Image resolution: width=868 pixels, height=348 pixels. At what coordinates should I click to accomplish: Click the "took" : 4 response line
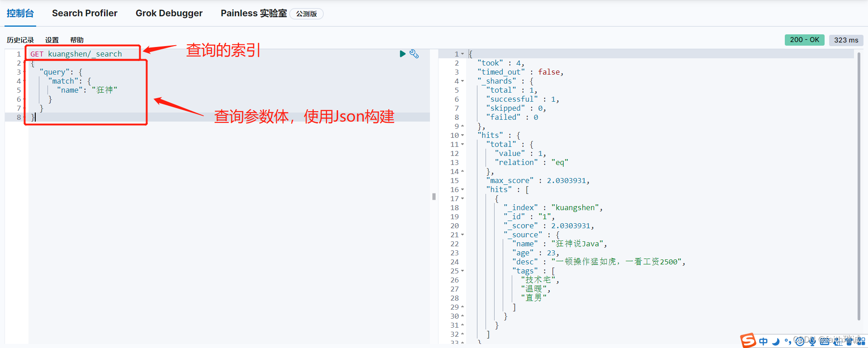pyautogui.click(x=500, y=63)
